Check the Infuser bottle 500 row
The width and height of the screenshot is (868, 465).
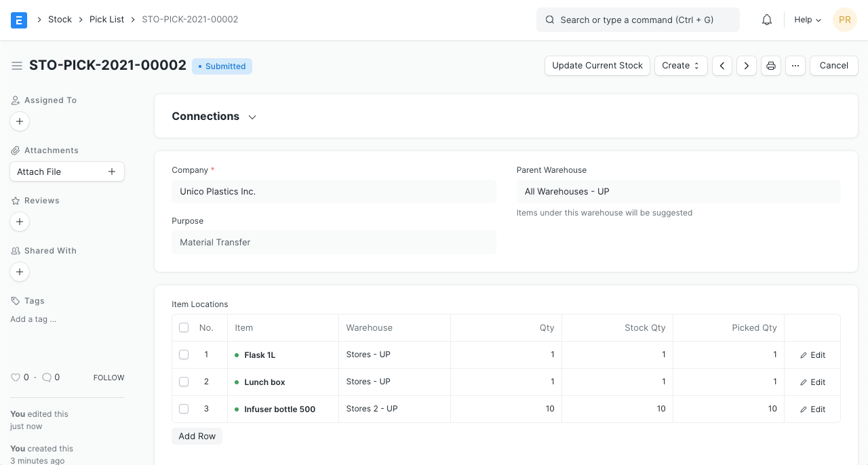184,409
